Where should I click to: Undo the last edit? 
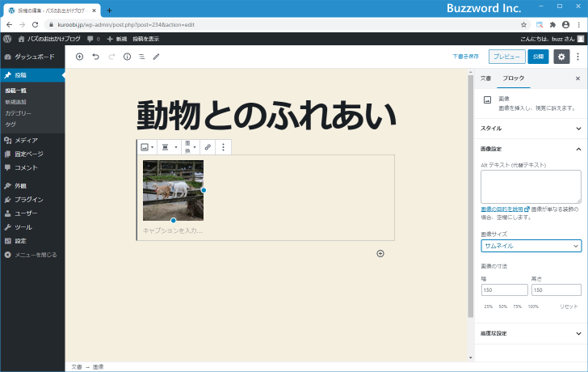[95, 57]
